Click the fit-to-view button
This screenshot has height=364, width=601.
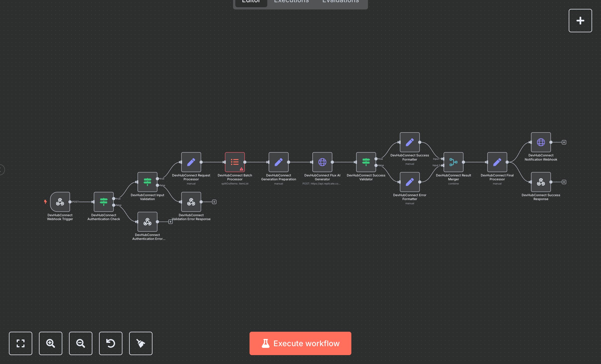21,343
